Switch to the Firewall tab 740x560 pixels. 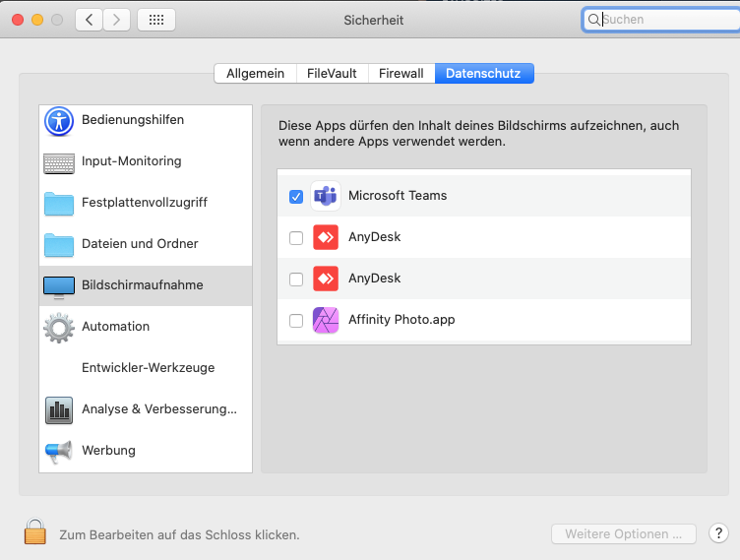401,73
